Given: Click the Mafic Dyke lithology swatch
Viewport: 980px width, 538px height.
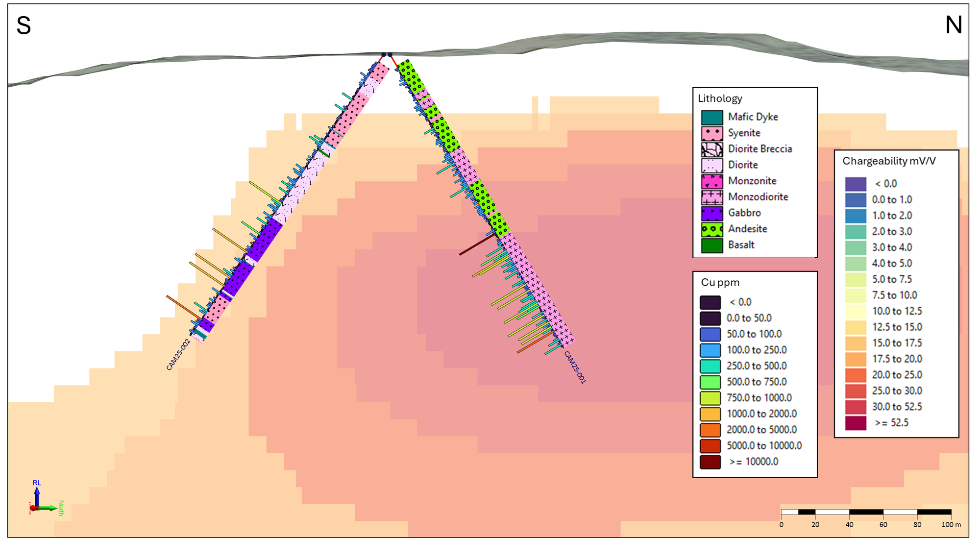Looking at the screenshot, I should point(712,117).
